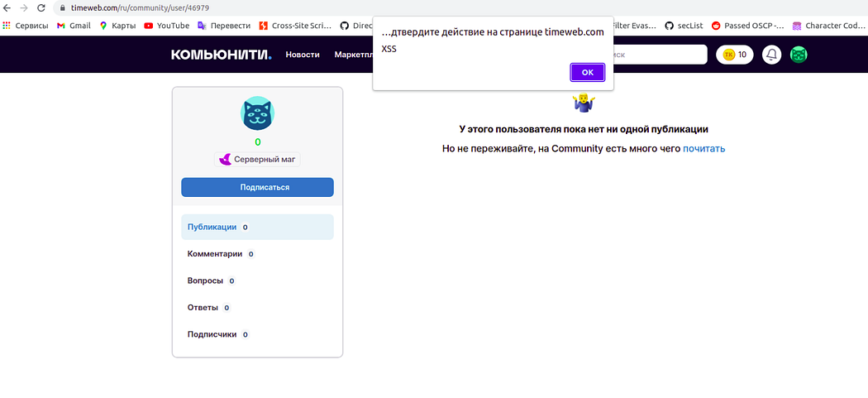Click the Серверный маг rank badge
The height and width of the screenshot is (398, 868).
257,160
